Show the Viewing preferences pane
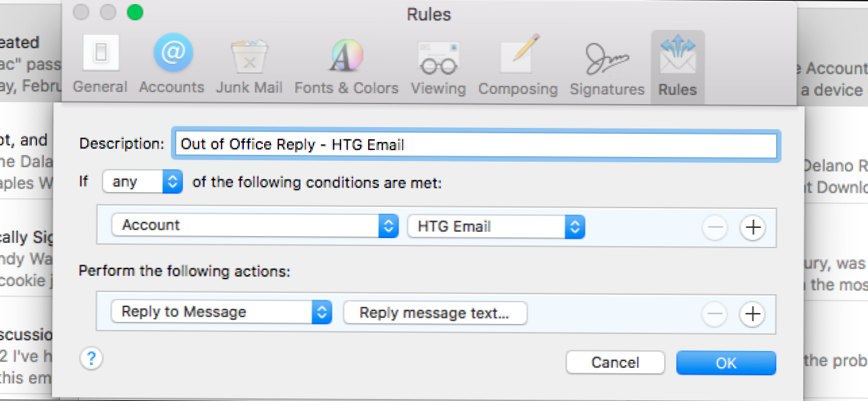 point(438,66)
